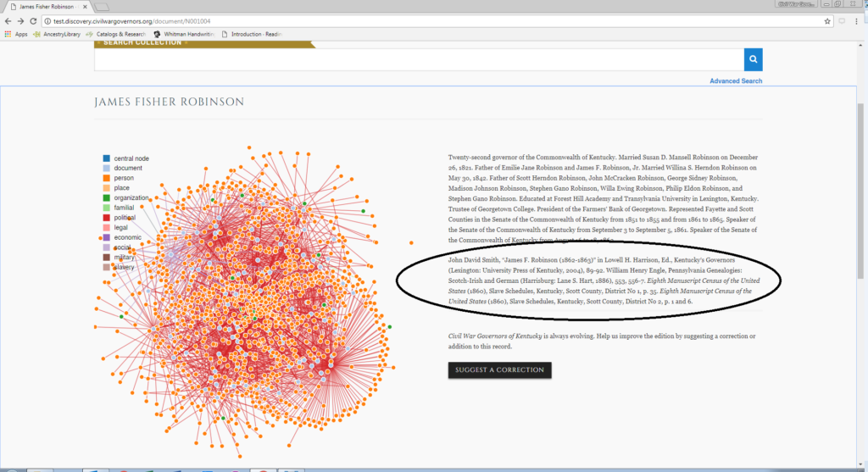
Task: Click the Suggest a Correction button
Action: [x=499, y=369]
